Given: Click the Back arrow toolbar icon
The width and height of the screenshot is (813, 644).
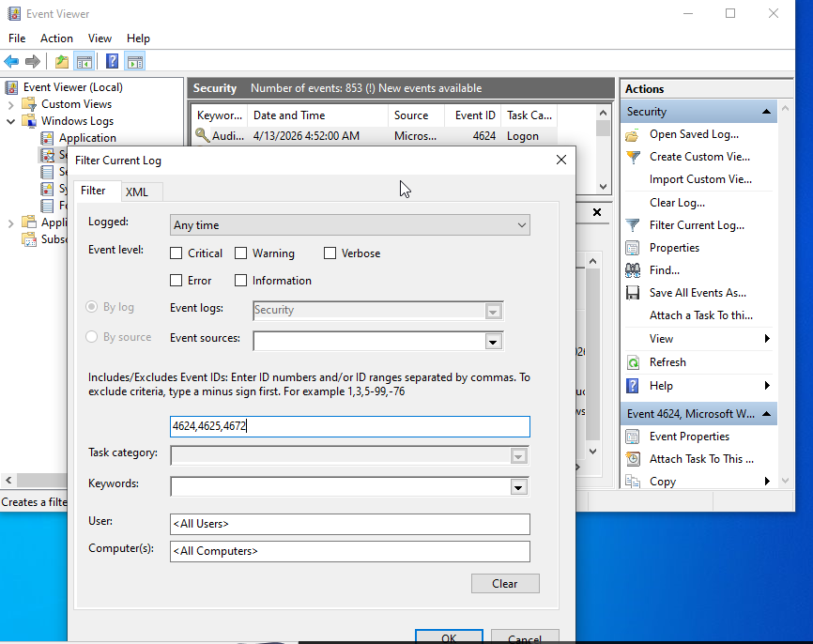Looking at the screenshot, I should pyautogui.click(x=11, y=62).
